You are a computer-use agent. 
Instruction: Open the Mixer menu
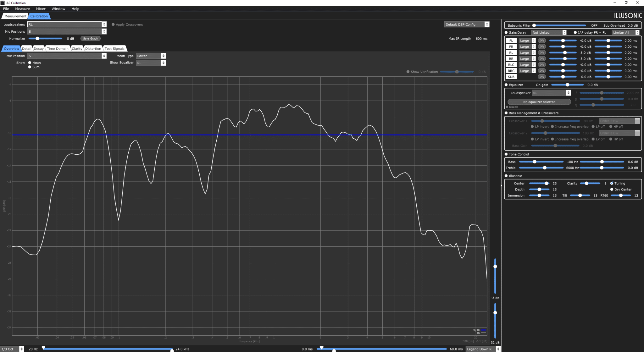41,9
